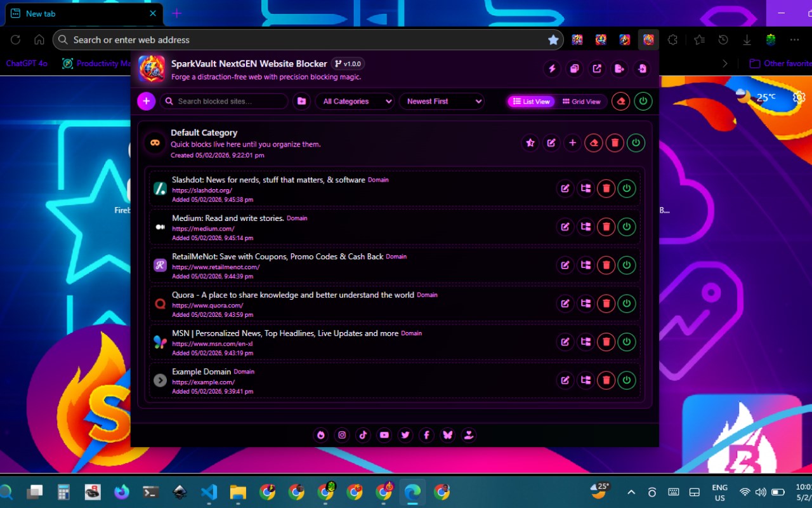Screen dimensions: 812x508
Task: Click the file import icon in SparkVault header
Action: tap(643, 69)
